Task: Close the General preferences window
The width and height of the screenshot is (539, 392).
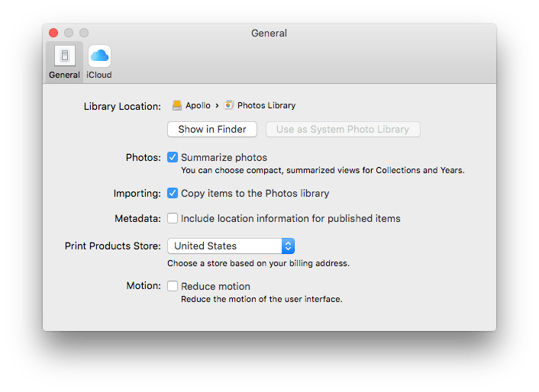Action: 53,33
